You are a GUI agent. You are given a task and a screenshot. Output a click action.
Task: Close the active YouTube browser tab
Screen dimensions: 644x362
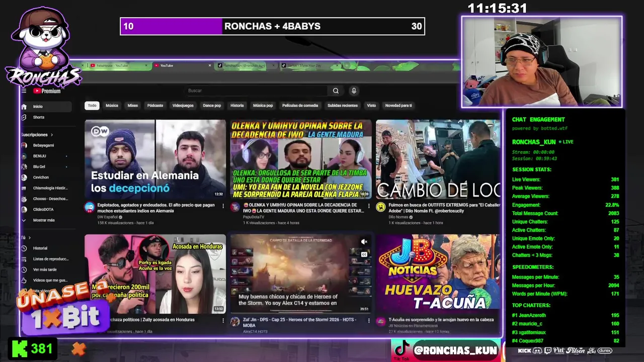[210, 65]
